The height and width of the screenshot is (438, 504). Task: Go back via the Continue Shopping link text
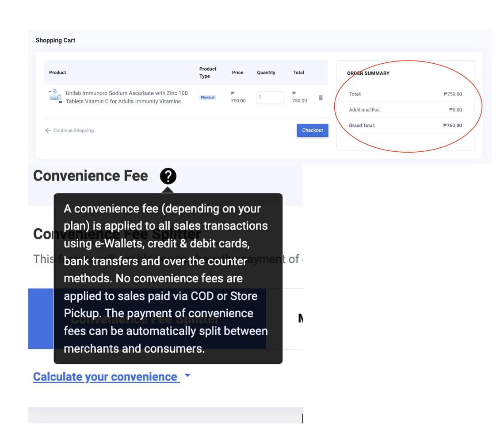pos(73,131)
